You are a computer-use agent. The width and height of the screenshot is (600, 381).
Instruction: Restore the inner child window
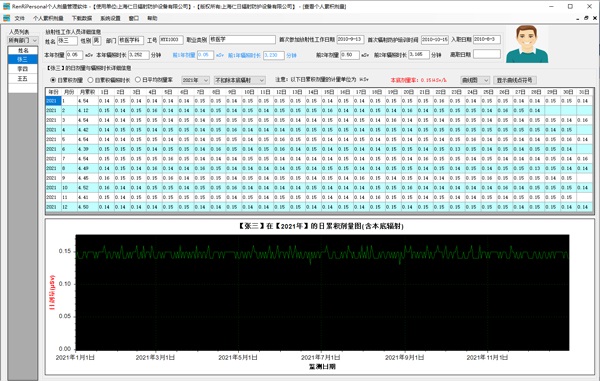[x=587, y=18]
